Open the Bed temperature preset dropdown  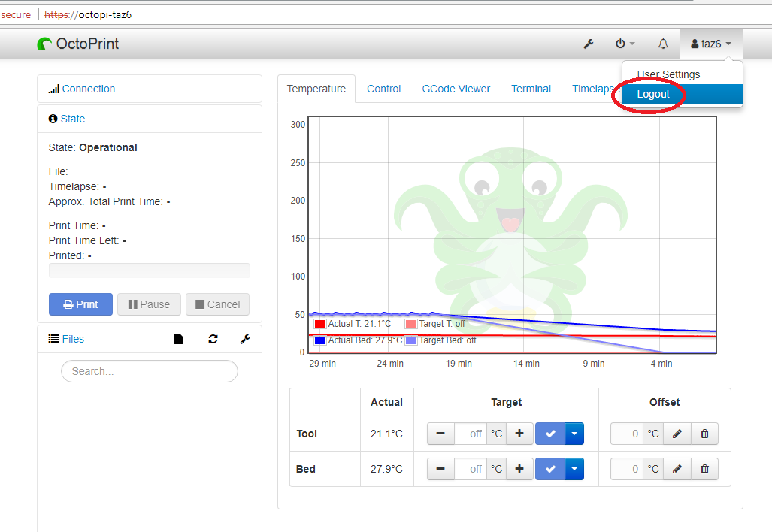point(574,469)
